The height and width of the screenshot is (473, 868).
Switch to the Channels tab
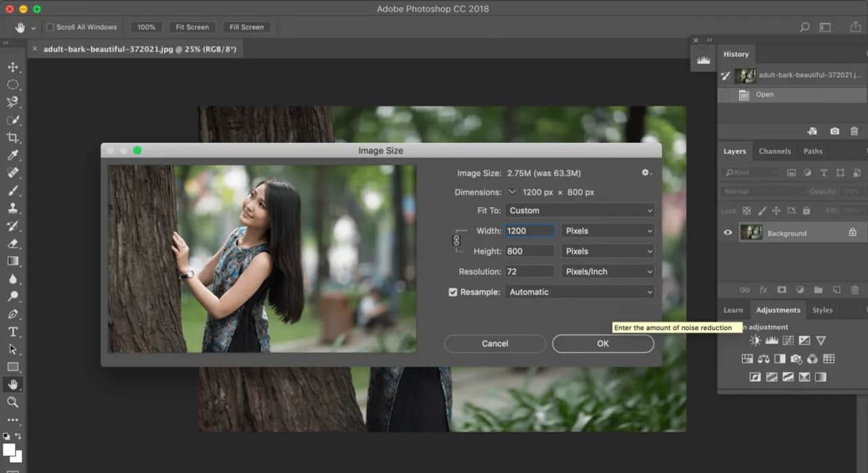774,151
